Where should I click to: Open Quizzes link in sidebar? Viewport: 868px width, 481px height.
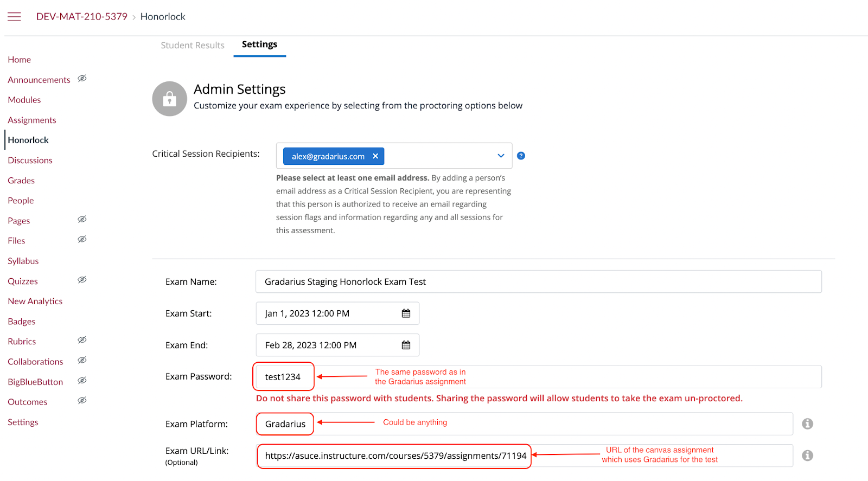tap(23, 281)
